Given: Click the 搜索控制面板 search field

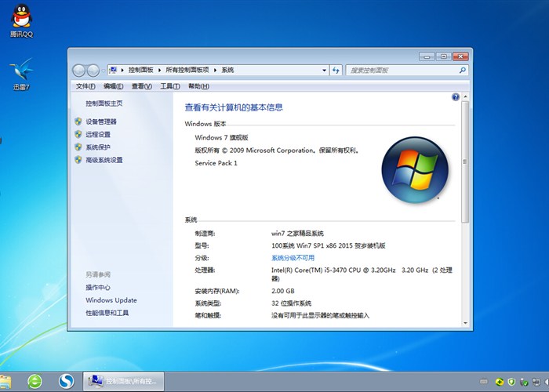Looking at the screenshot, I should click(400, 70).
